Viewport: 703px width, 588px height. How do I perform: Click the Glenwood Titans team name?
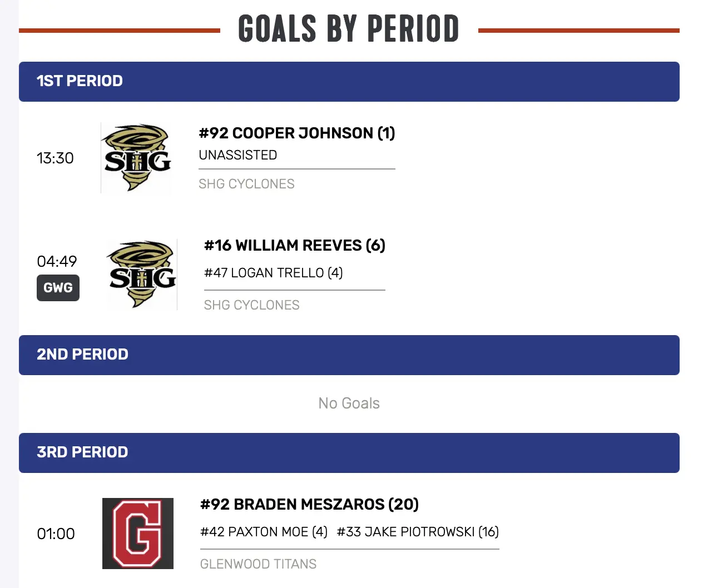coord(258,564)
